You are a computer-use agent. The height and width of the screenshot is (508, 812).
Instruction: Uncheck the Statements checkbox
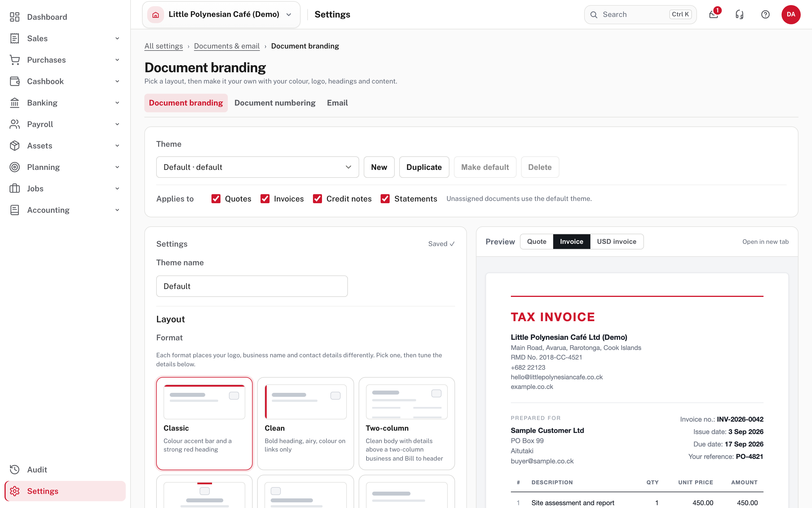point(385,199)
